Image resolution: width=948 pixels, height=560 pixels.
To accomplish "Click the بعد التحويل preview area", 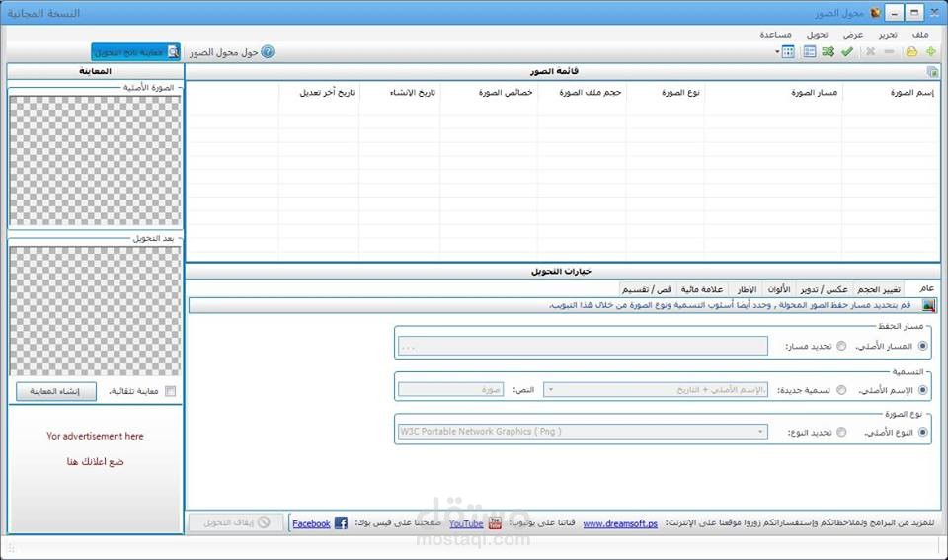I will coord(95,311).
